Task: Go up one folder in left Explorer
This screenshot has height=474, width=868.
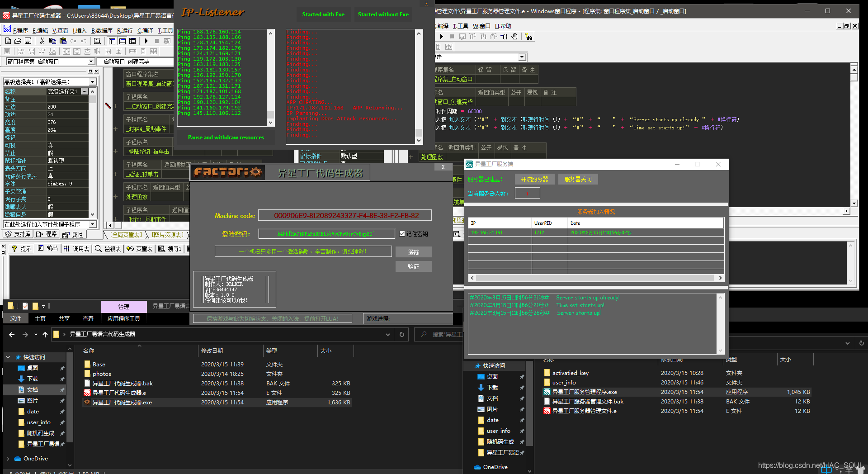Action: (45, 334)
